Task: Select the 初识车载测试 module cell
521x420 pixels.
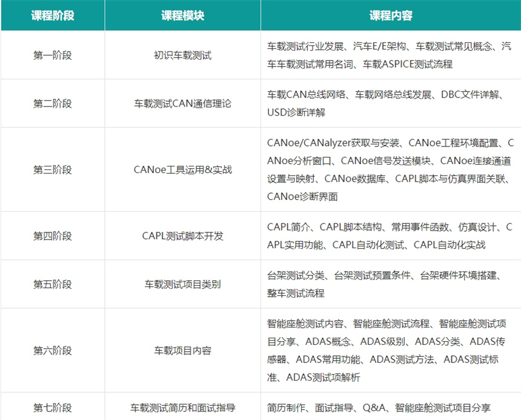Action: 182,55
